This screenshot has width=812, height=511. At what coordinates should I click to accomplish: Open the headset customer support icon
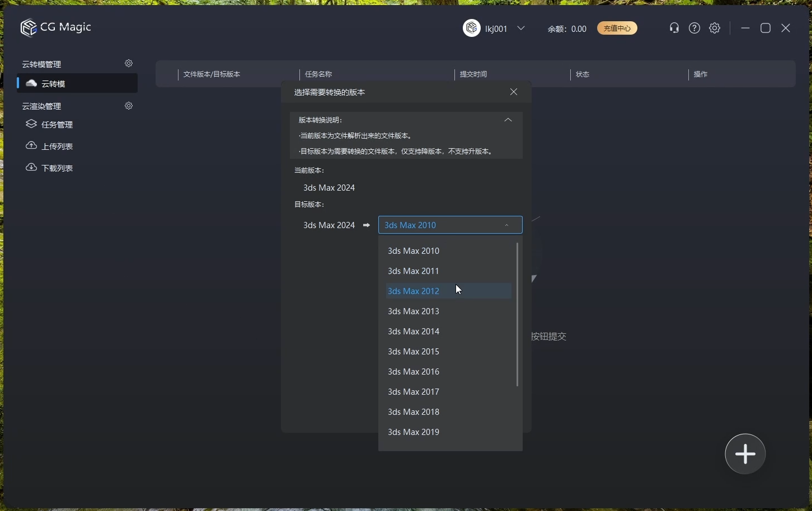point(674,28)
